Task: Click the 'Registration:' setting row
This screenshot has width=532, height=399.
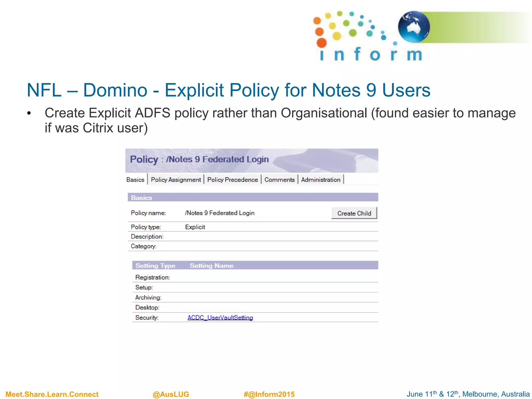Action: pyautogui.click(x=255, y=277)
